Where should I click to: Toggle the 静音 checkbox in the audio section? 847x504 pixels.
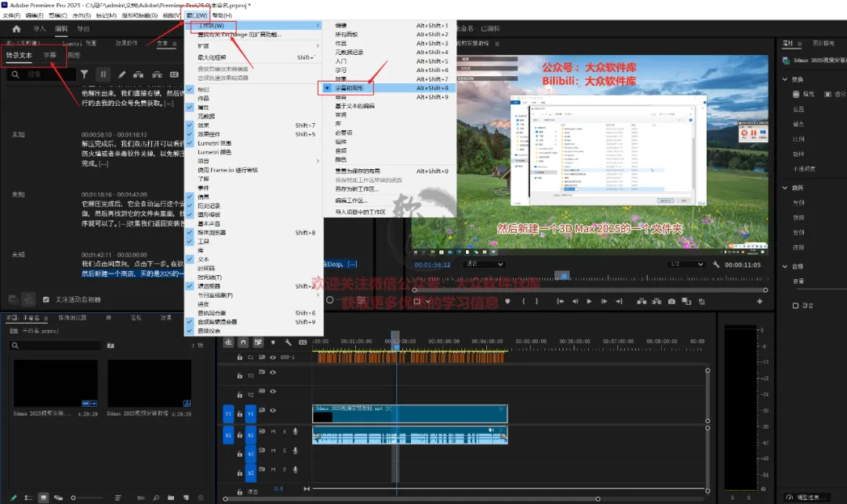click(795, 306)
